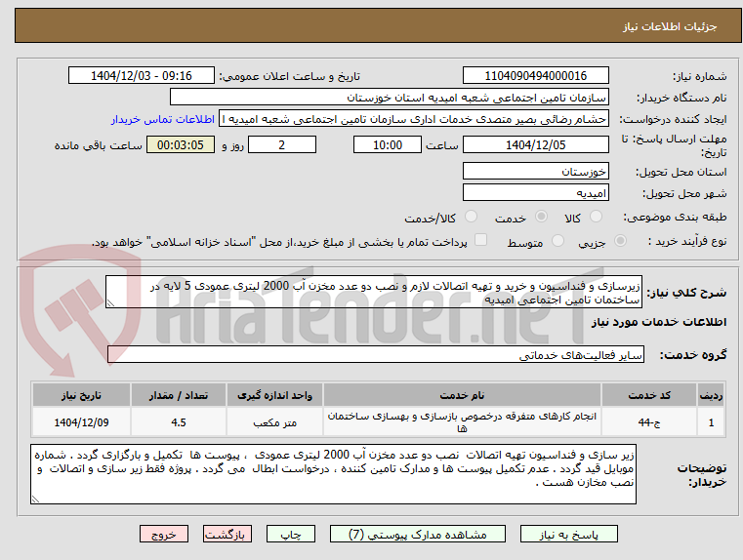
Task: Click the general need description textarea
Action: pos(374,293)
